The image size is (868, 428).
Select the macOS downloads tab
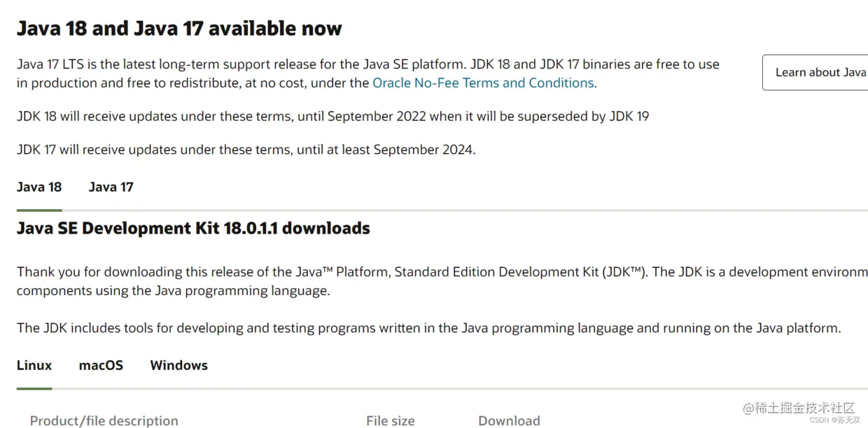(x=101, y=365)
